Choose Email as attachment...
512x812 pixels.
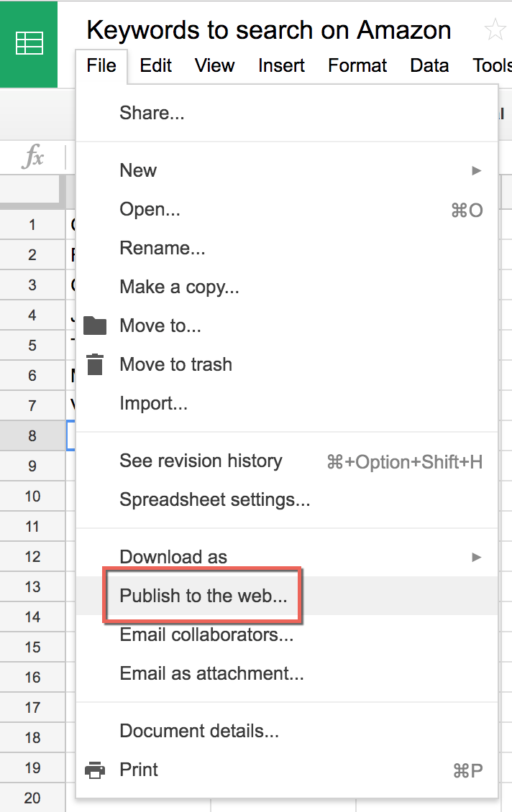[287, 674]
